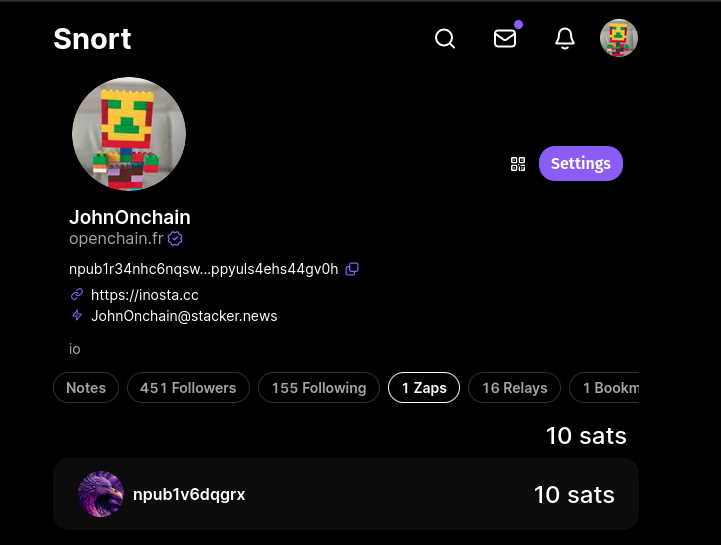This screenshot has width=721, height=545.
Task: Click the lightning icon beside stacker.news address
Action: pos(77,315)
